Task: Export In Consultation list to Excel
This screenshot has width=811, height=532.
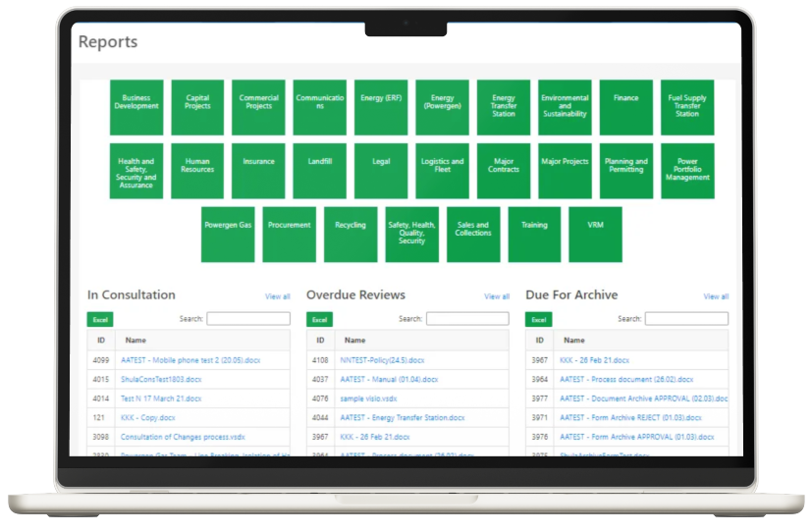Action: click(x=100, y=320)
